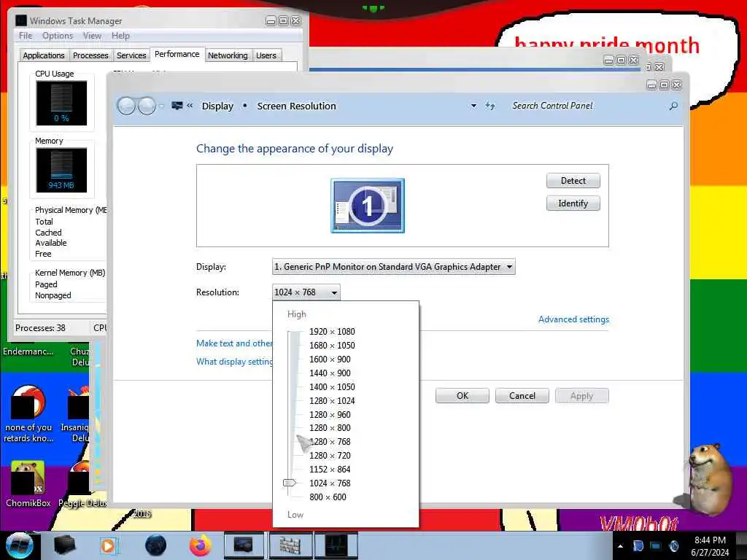Click the dark globe browser taskbar icon
Screen dimensions: 747x560
click(155, 545)
